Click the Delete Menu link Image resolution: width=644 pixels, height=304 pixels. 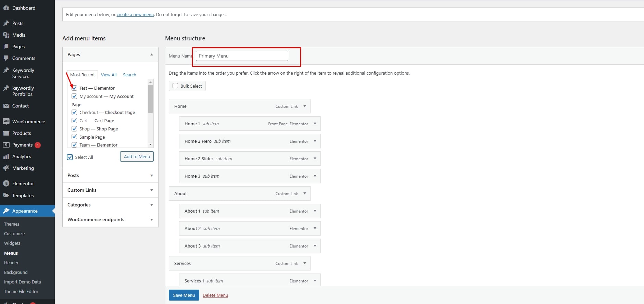click(x=215, y=295)
